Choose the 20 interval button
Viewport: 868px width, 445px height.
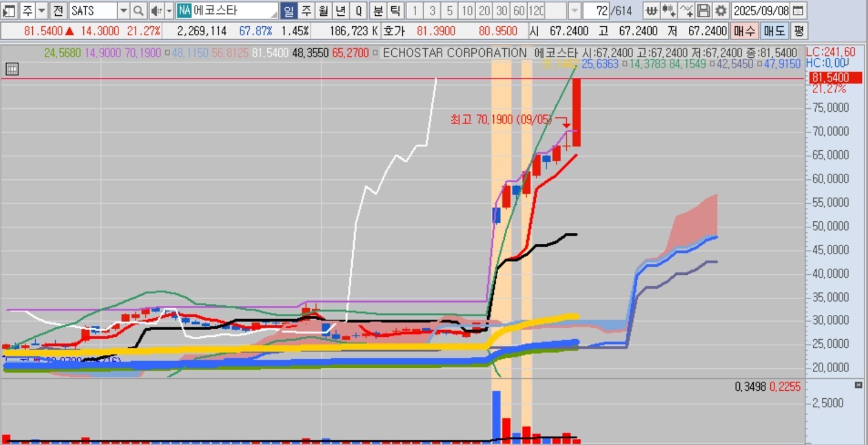[484, 10]
